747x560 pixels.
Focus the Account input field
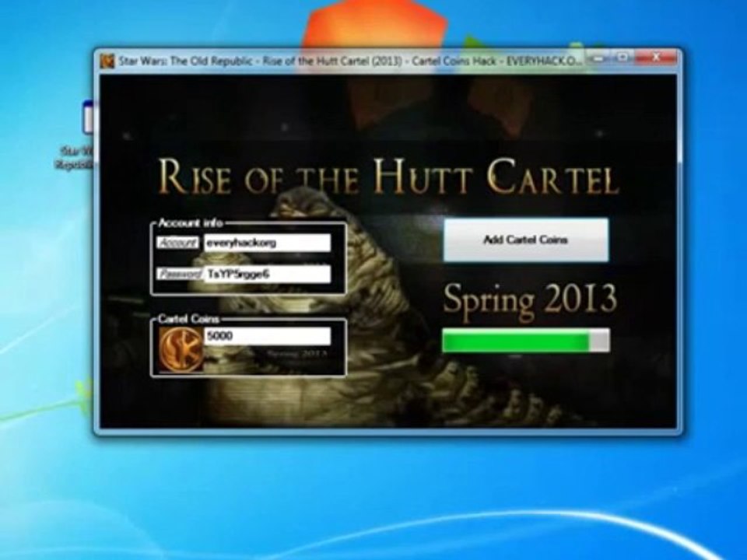click(267, 243)
